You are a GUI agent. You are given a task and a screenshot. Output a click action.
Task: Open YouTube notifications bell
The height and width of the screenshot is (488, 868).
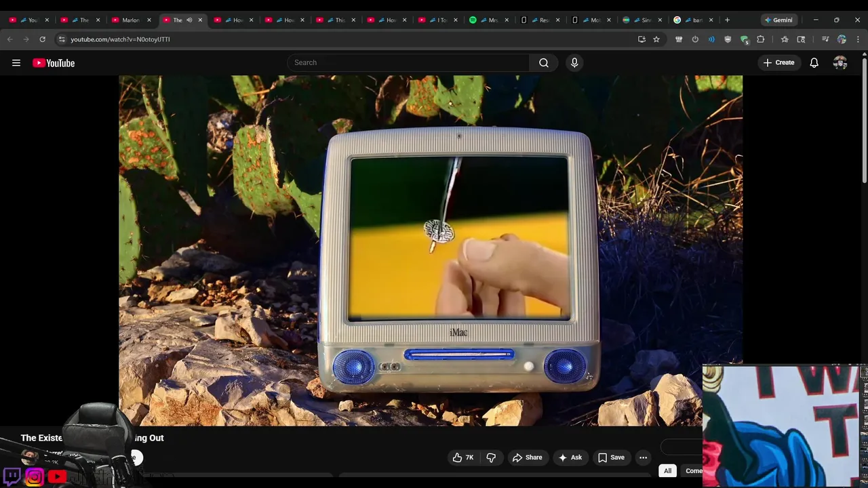pyautogui.click(x=814, y=63)
